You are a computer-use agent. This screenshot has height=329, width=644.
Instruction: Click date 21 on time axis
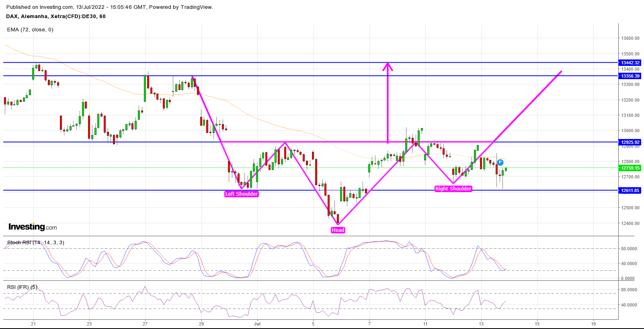click(33, 324)
